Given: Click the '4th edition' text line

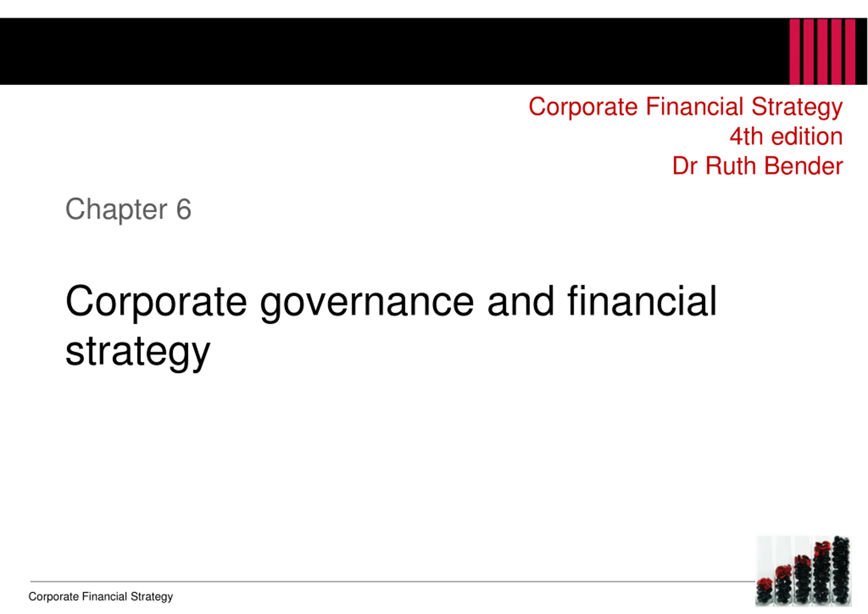Looking at the screenshot, I should [786, 136].
